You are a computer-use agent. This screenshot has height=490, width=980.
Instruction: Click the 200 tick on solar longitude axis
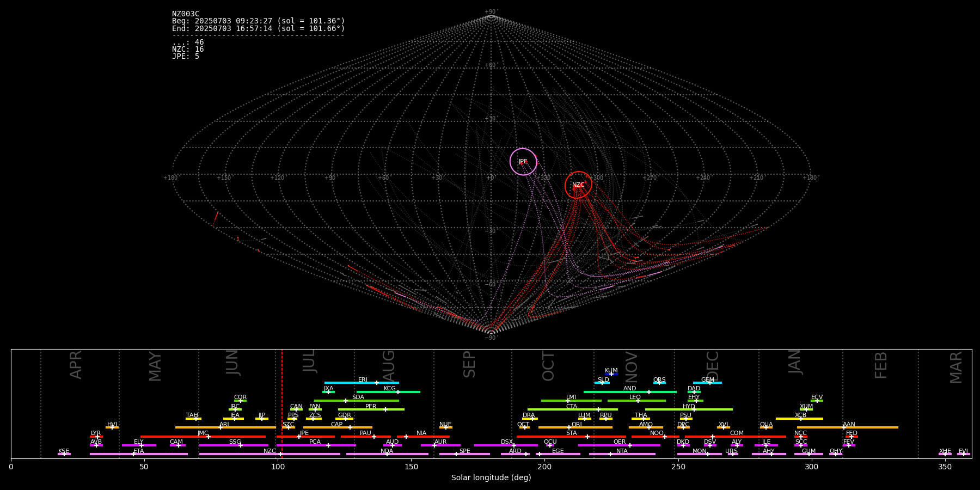[x=544, y=467]
